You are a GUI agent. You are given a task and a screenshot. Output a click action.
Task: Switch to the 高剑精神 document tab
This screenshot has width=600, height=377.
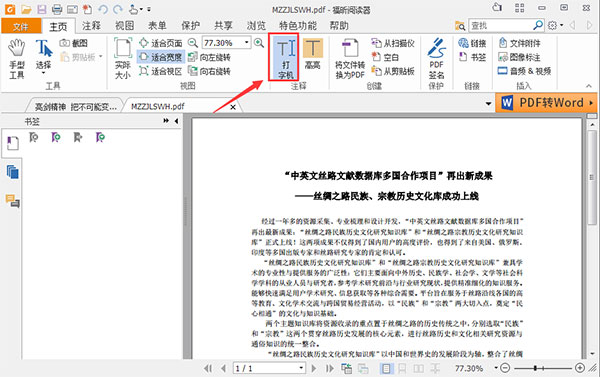(x=75, y=107)
